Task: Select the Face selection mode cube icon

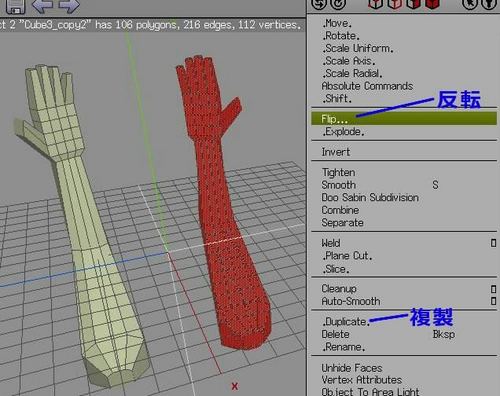Action: click(413, 4)
